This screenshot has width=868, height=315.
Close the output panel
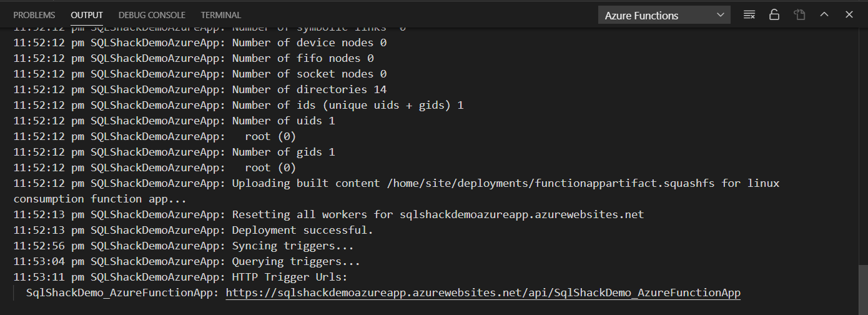click(848, 15)
